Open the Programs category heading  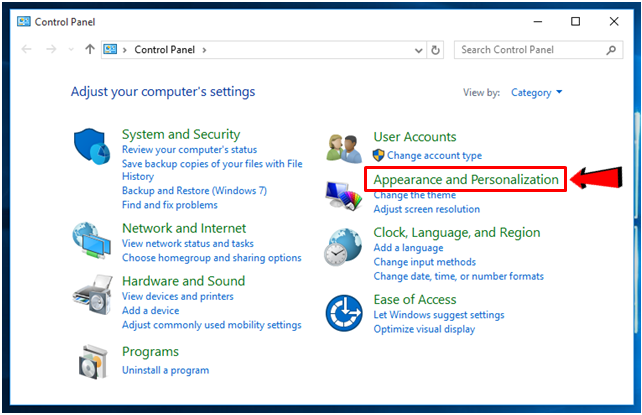150,352
